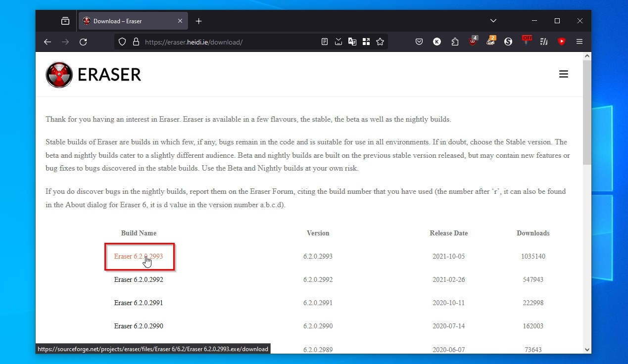The height and width of the screenshot is (364, 628).
Task: Click the ERASER site title text
Action: (x=109, y=75)
